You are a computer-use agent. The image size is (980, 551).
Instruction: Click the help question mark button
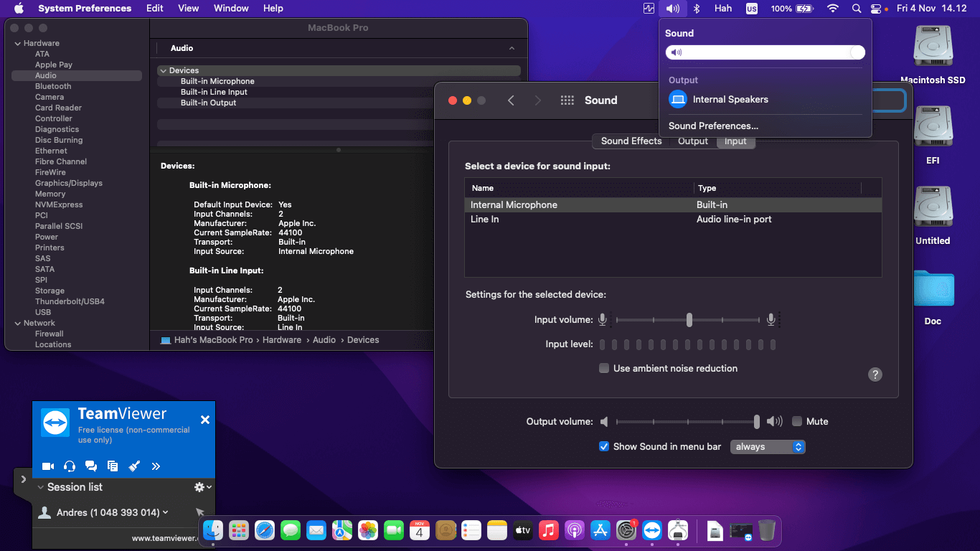[x=875, y=375]
